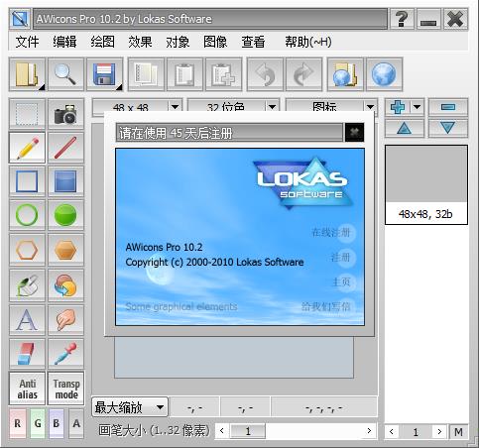
Task: Move image down with inverted triangle button
Action: (448, 128)
